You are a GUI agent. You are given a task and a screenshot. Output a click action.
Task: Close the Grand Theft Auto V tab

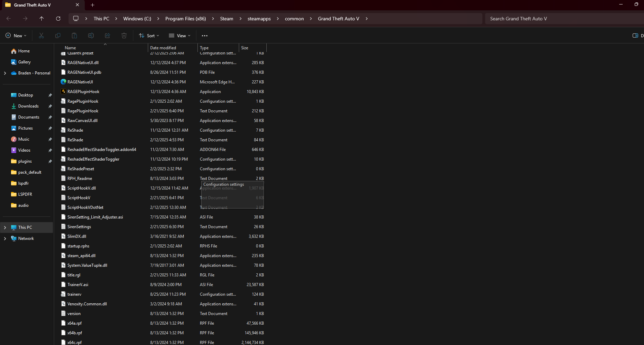[78, 5]
